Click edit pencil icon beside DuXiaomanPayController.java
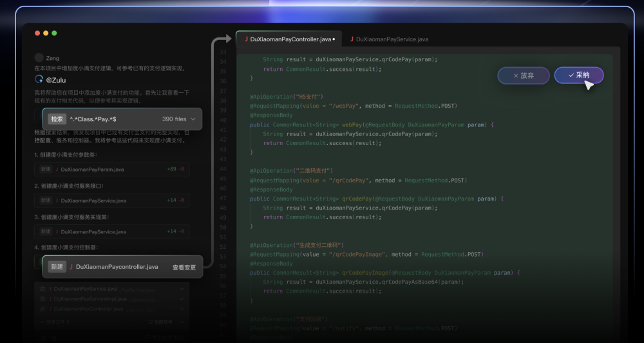This screenshot has width=644, height=343. click(x=43, y=309)
